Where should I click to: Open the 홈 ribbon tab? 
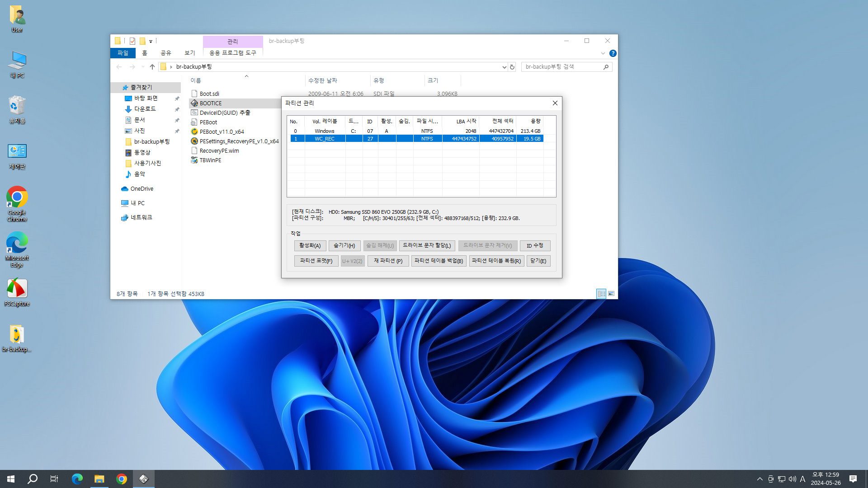pos(145,53)
